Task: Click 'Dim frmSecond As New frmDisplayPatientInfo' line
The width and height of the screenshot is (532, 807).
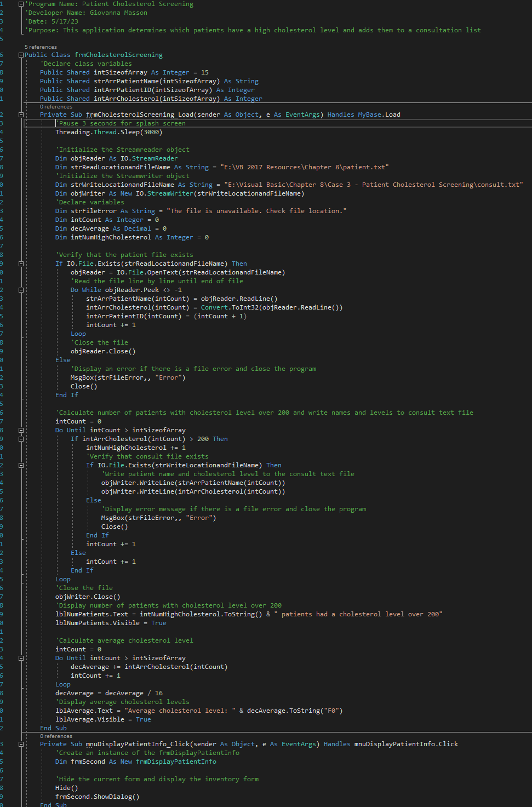Action: coord(136,762)
